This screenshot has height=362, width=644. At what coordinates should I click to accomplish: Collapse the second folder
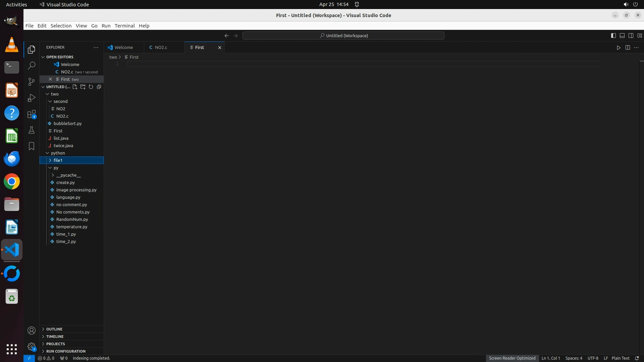pos(60,101)
